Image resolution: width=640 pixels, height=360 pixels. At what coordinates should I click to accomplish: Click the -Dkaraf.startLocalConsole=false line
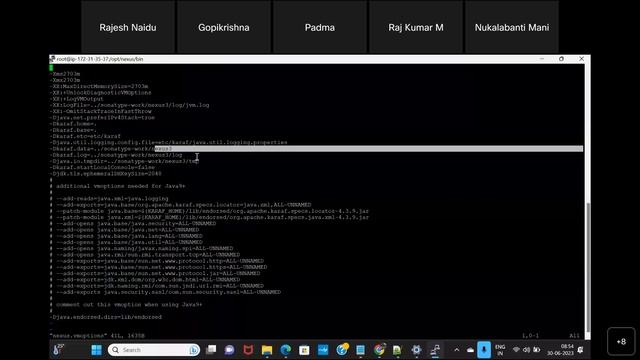click(102, 167)
